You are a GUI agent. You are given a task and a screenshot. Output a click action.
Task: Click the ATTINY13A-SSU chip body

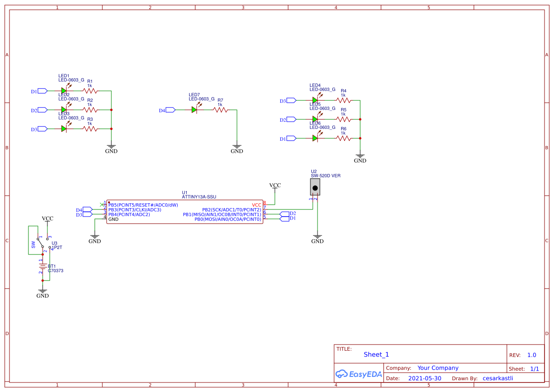click(185, 212)
